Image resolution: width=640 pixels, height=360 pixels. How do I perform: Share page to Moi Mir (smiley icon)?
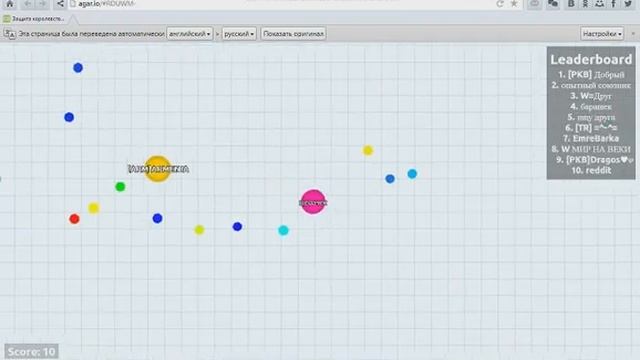(599, 4)
